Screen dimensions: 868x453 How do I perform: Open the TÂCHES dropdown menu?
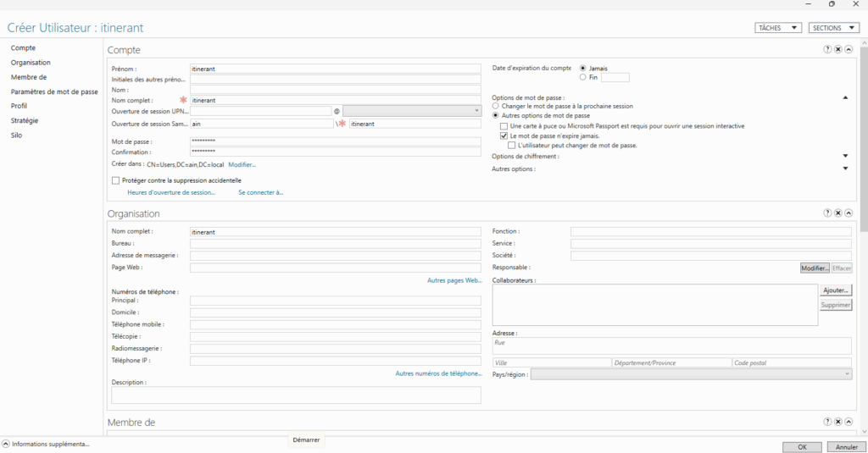click(x=777, y=28)
